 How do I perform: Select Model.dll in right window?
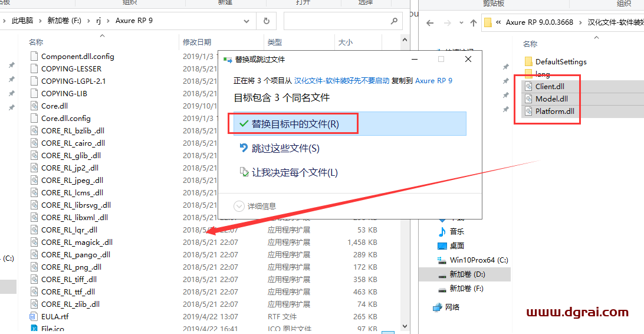pos(551,99)
